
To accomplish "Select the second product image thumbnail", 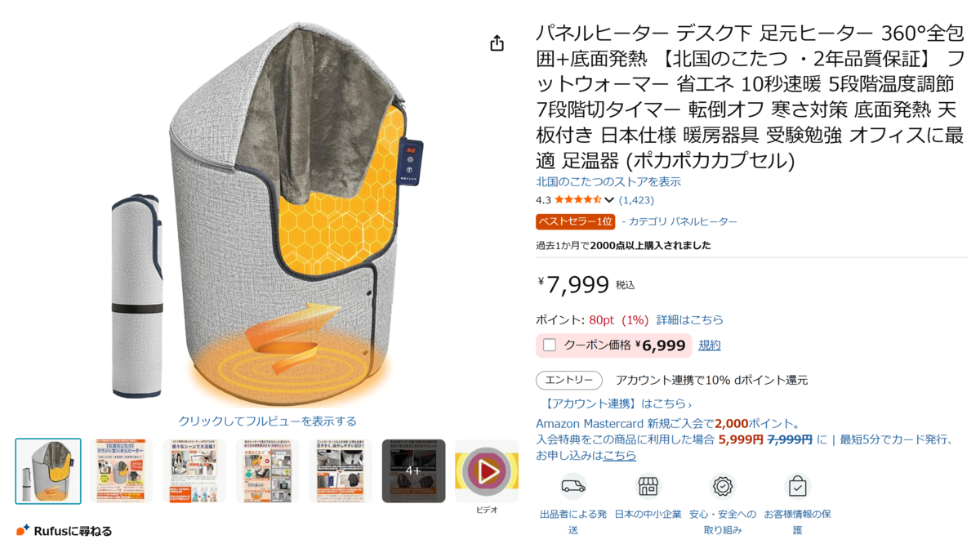I will 120,471.
